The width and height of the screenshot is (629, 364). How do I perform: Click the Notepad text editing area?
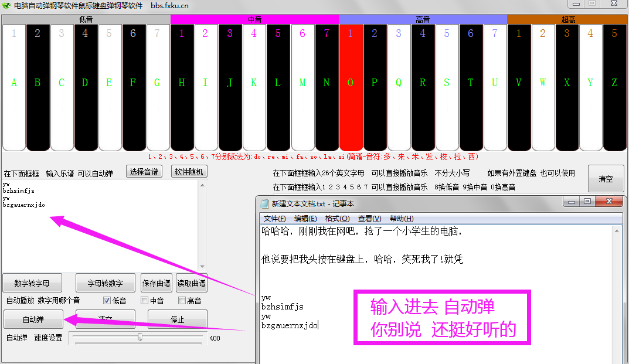(436, 294)
